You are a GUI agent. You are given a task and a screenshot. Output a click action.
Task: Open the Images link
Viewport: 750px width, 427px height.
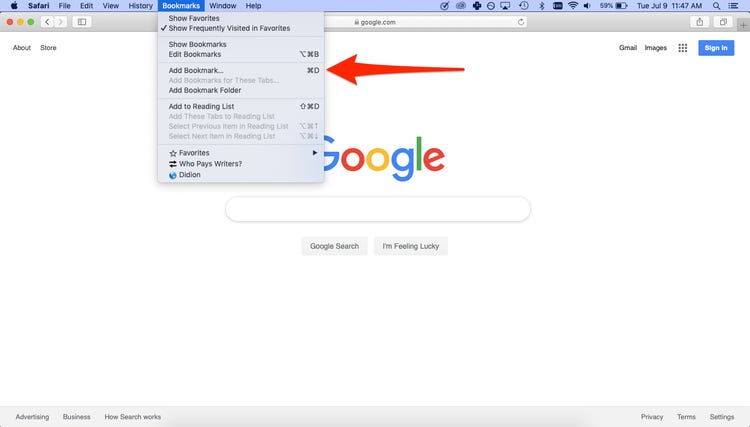coord(655,48)
